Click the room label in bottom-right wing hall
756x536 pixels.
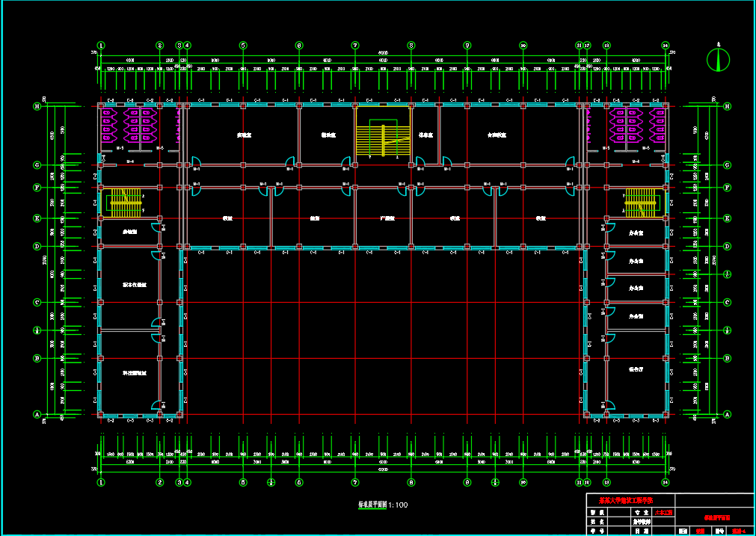(x=637, y=369)
